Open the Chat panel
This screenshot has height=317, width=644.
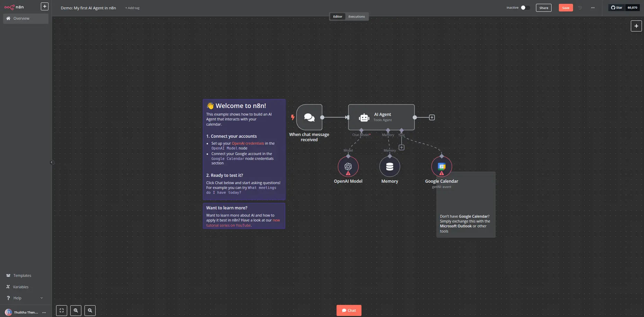[349, 310]
